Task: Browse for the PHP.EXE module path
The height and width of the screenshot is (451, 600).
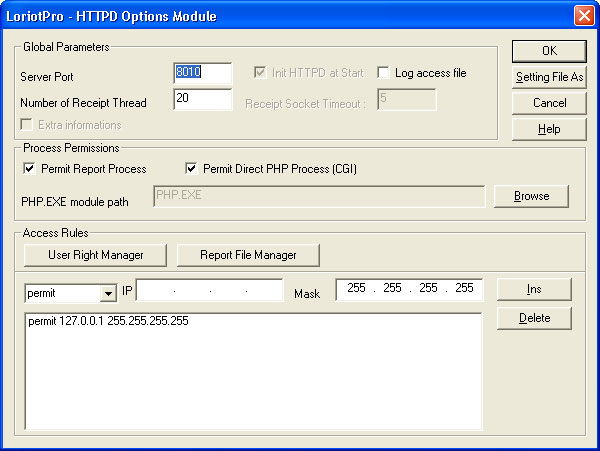Action: pos(531,196)
